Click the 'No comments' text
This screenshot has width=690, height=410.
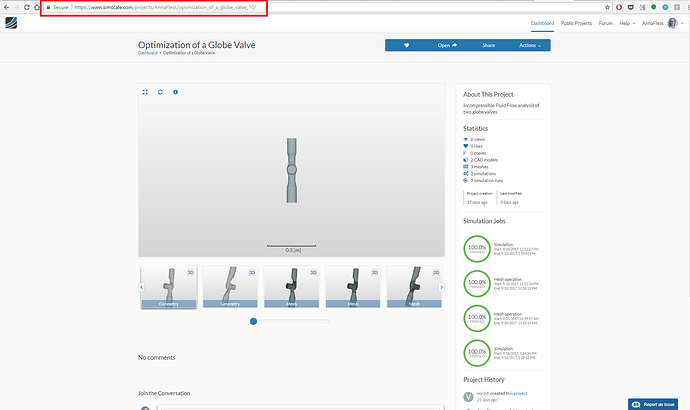point(157,358)
